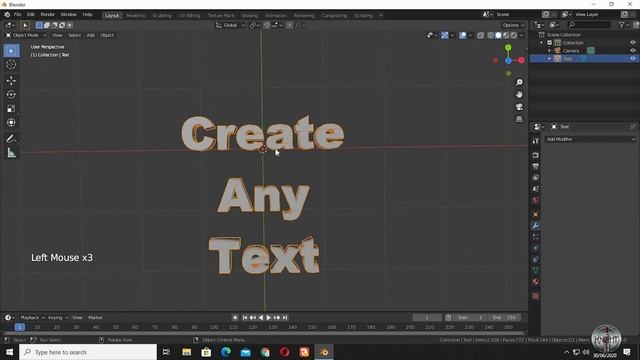This screenshot has height=360, width=640.
Task: Open the Modifier properties wrench tab
Action: [x=536, y=226]
